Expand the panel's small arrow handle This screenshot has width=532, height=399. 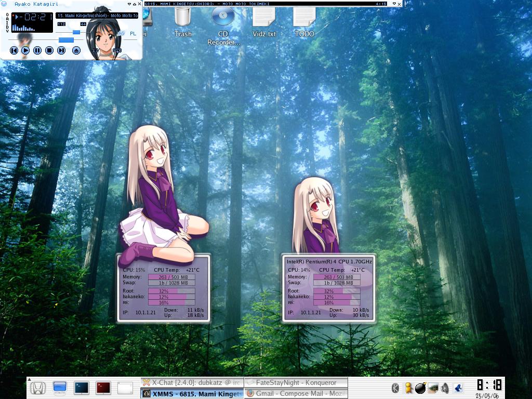[29, 380]
